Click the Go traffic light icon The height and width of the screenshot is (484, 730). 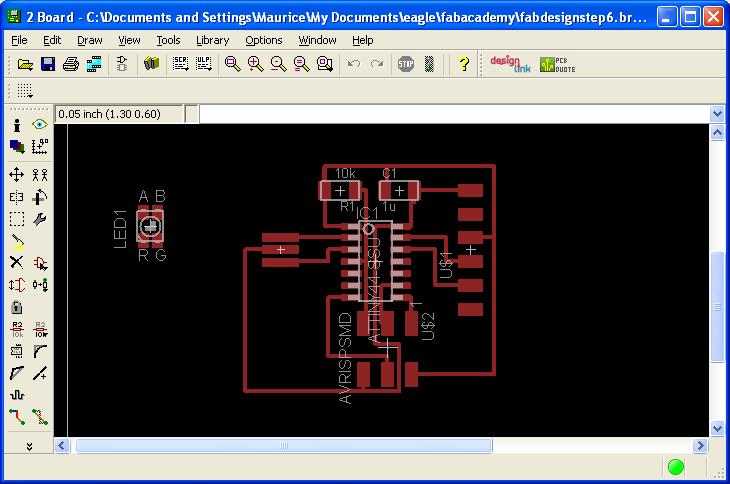pos(429,64)
